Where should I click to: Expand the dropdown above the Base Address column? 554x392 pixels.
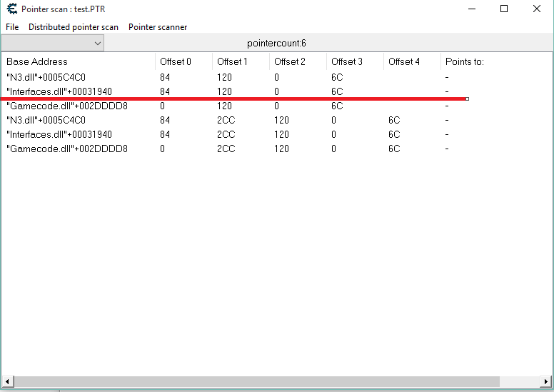[x=97, y=44]
